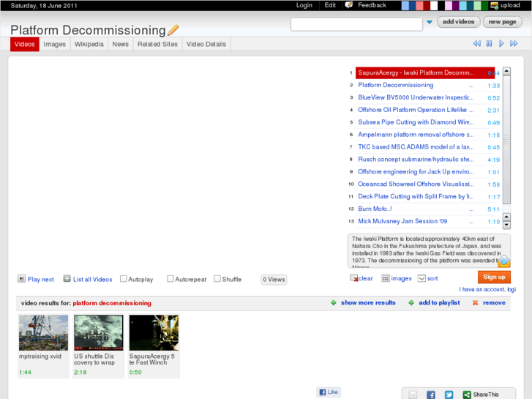Open the Wikipedia tab
Viewport: 532px width, 399px height.
[x=89, y=44]
